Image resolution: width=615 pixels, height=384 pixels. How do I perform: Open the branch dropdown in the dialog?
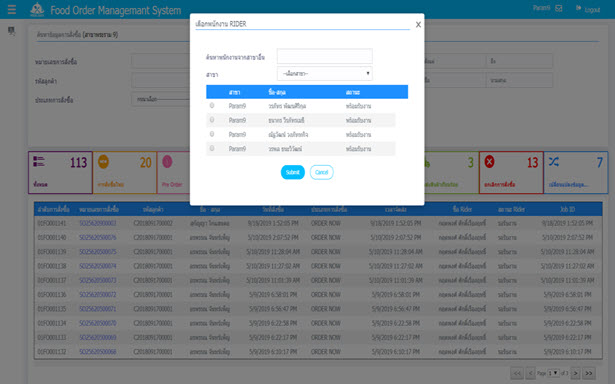(324, 73)
